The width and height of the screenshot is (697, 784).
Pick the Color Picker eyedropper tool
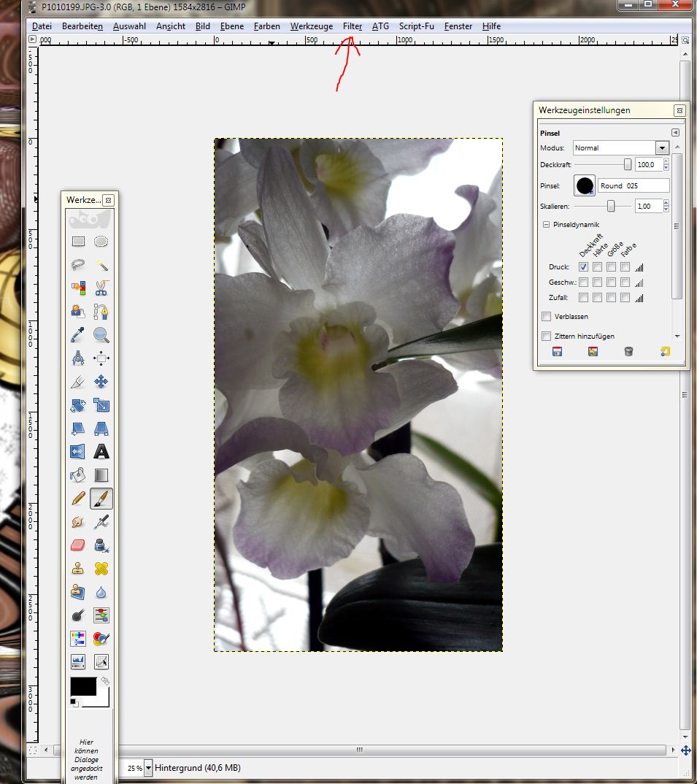click(x=78, y=335)
